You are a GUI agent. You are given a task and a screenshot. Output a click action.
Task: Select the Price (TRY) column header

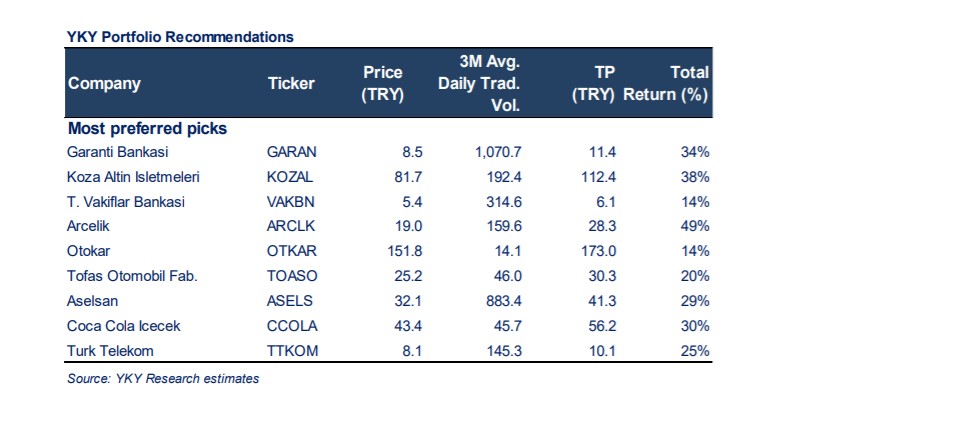381,84
